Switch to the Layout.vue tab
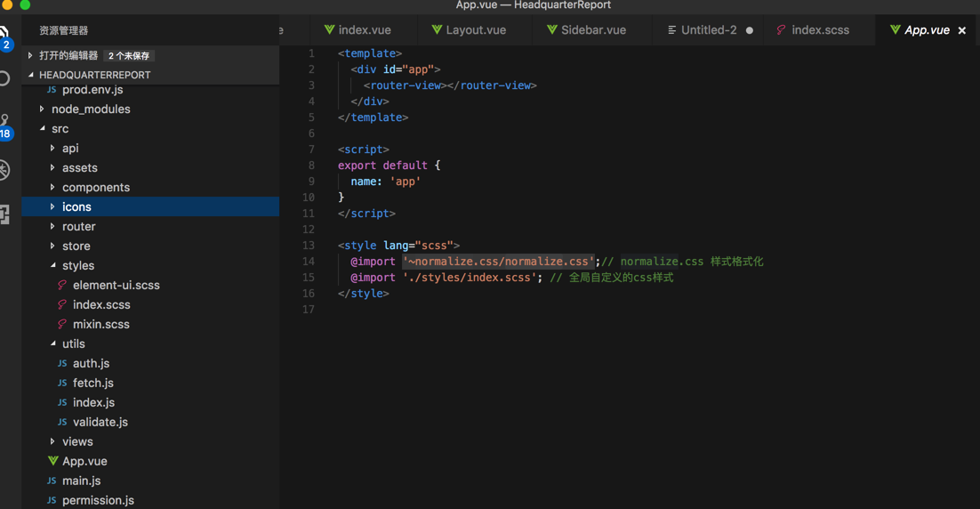The image size is (980, 509). [476, 30]
